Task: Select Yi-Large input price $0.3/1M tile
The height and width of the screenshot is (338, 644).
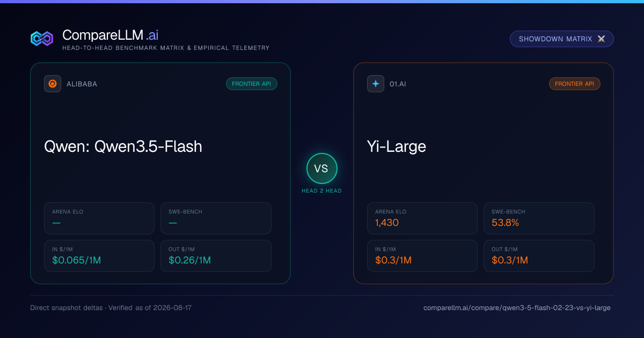Action: tap(422, 256)
